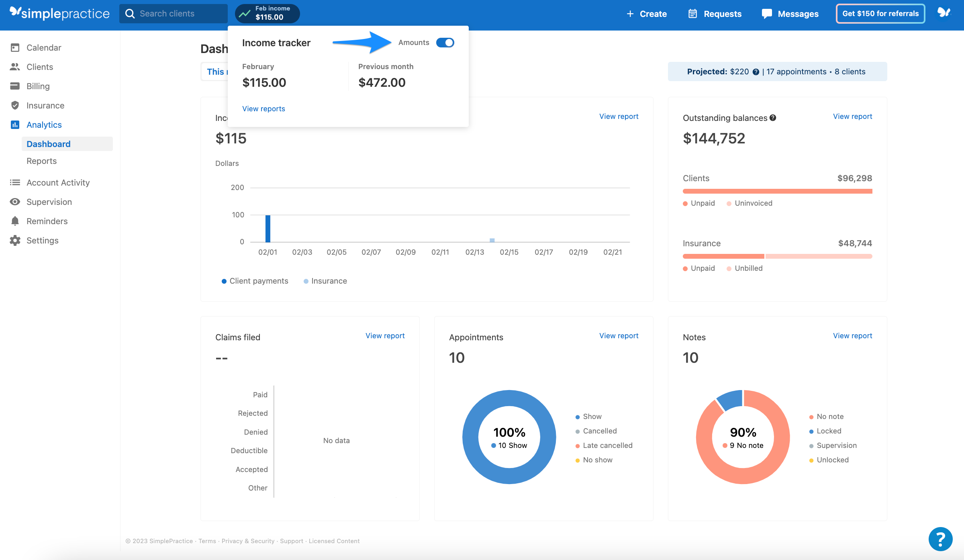Toggle the Client payments chart legend

point(255,280)
